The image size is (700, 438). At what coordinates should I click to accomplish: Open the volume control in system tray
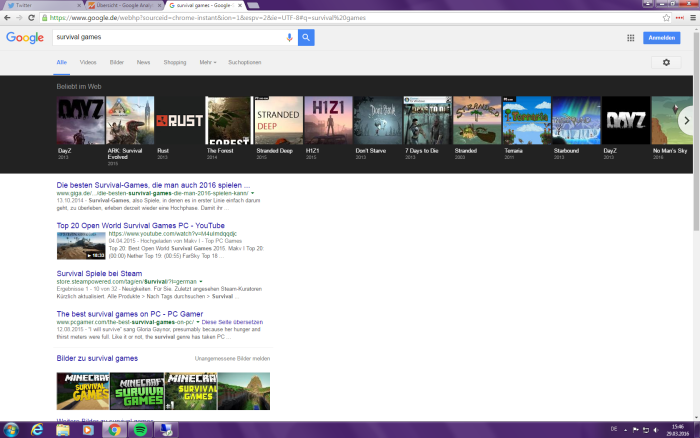pos(655,430)
